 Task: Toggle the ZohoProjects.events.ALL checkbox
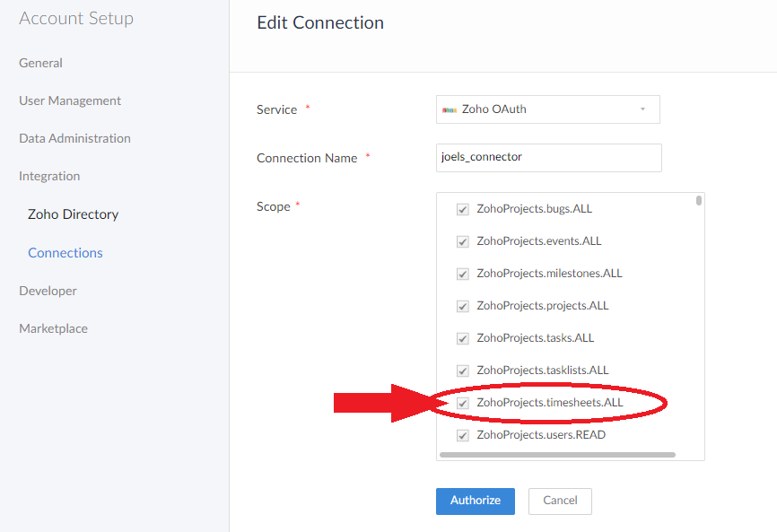463,241
